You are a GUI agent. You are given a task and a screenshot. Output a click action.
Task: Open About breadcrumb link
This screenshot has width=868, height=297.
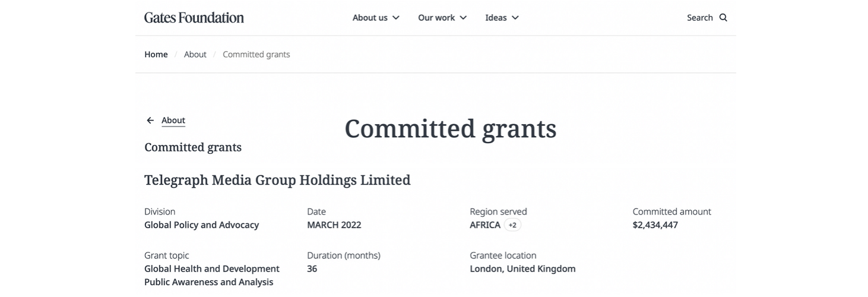[x=195, y=55]
